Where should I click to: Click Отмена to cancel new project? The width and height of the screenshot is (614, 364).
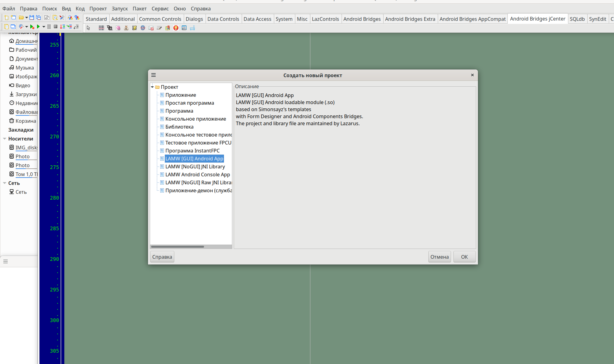pyautogui.click(x=439, y=257)
